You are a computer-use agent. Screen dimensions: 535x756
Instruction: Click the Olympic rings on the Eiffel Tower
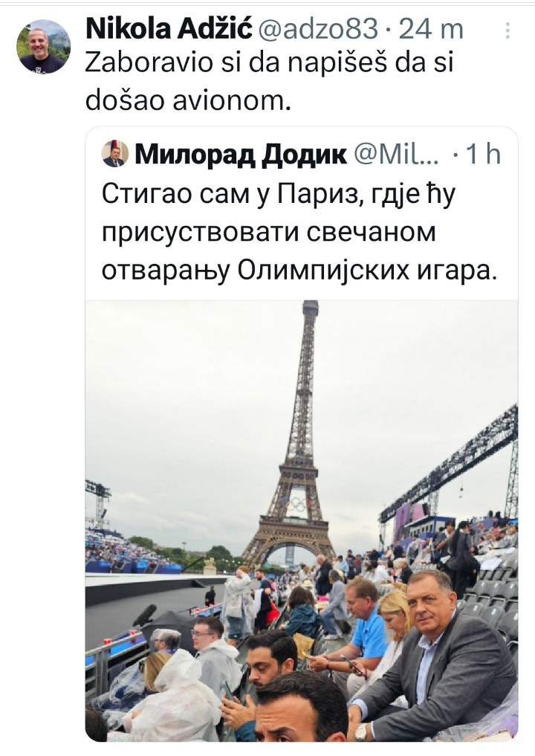click(296, 504)
